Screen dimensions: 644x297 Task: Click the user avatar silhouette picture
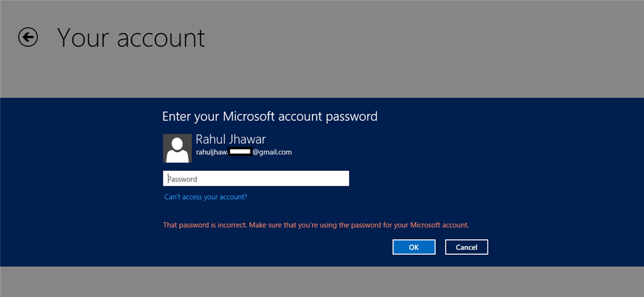[x=177, y=148]
